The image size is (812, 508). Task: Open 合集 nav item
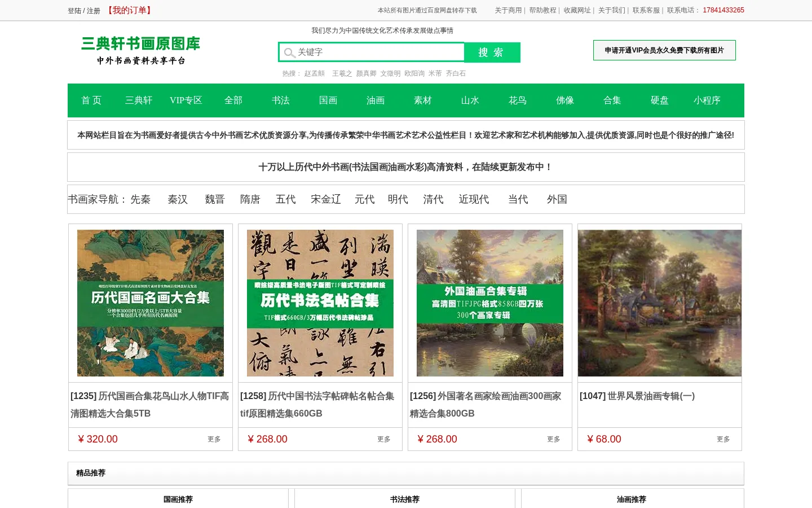(x=612, y=100)
